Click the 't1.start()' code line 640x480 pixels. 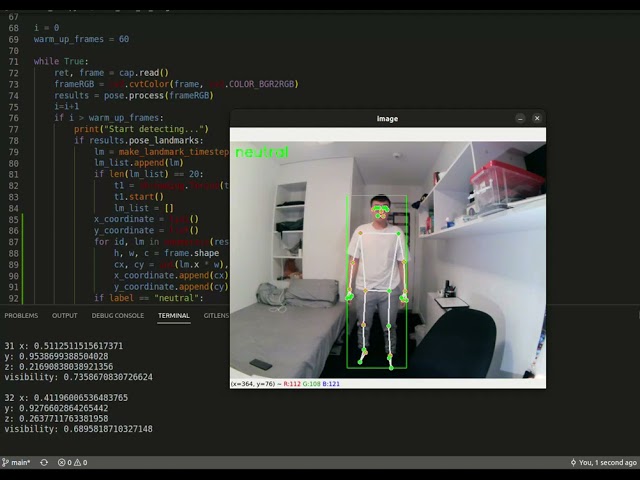point(139,197)
